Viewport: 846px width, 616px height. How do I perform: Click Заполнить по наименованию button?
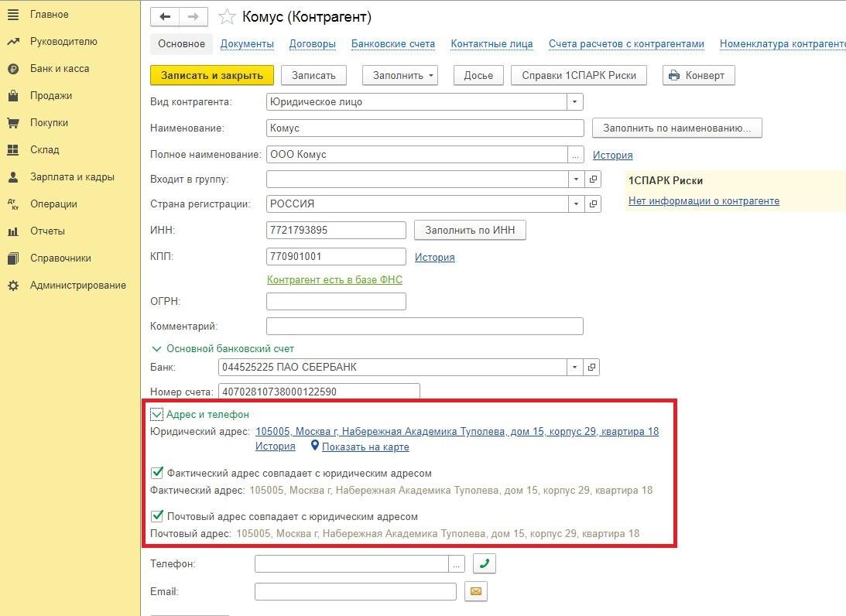point(677,128)
